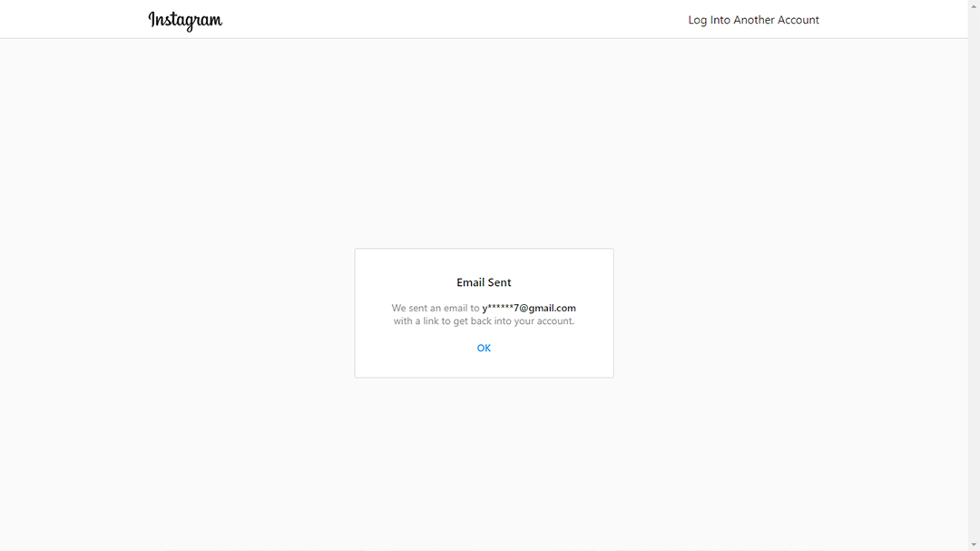Switch accounts using the top-right header link
Image resolution: width=980 pixels, height=551 pixels.
click(753, 20)
